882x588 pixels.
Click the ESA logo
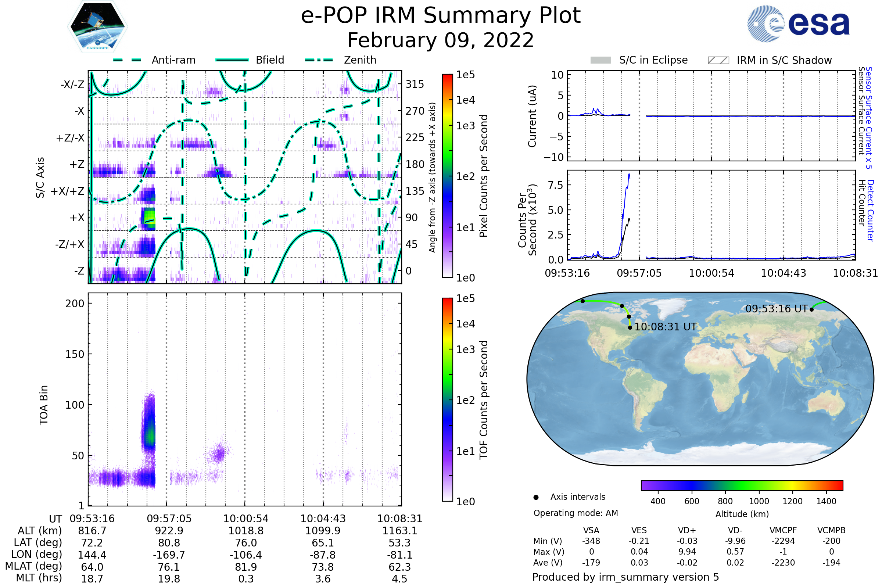(798, 24)
